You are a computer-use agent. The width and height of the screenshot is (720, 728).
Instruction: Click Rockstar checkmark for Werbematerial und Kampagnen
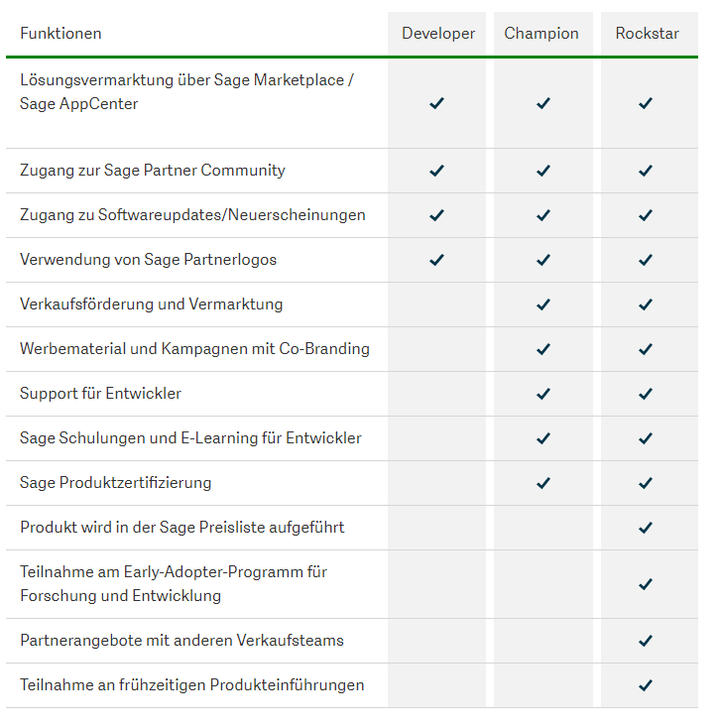click(646, 349)
